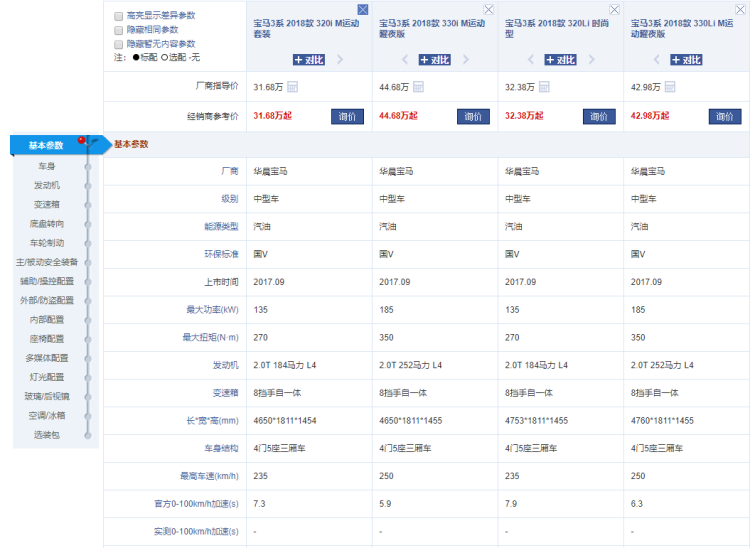Select 外部/防盗配置 in sidebar
This screenshot has width=750, height=548.
[x=47, y=300]
